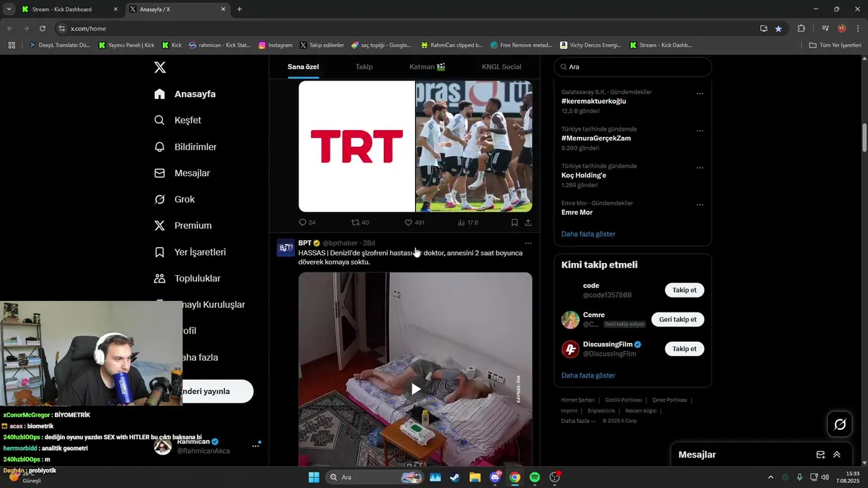This screenshot has width=868, height=488.
Task: Show more trends Daha fazla göster
Action: (x=588, y=234)
